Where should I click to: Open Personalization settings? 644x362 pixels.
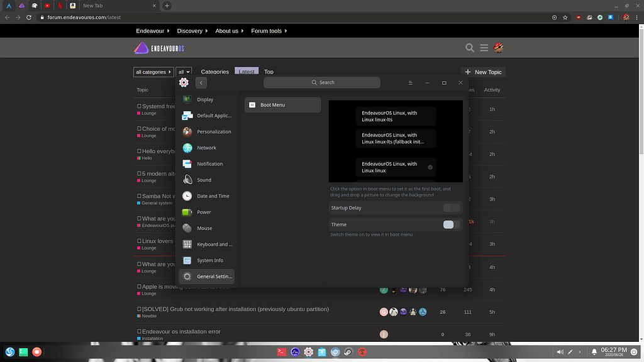[x=187, y=131]
